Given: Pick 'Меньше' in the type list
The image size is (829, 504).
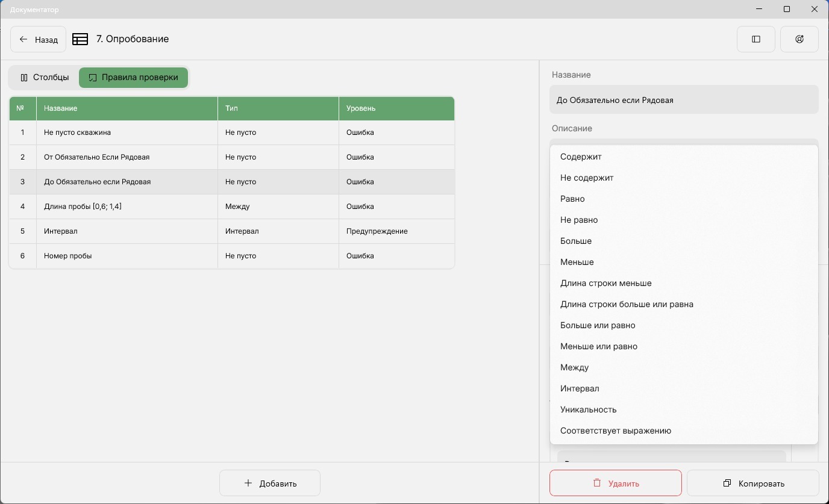Looking at the screenshot, I should point(684,262).
